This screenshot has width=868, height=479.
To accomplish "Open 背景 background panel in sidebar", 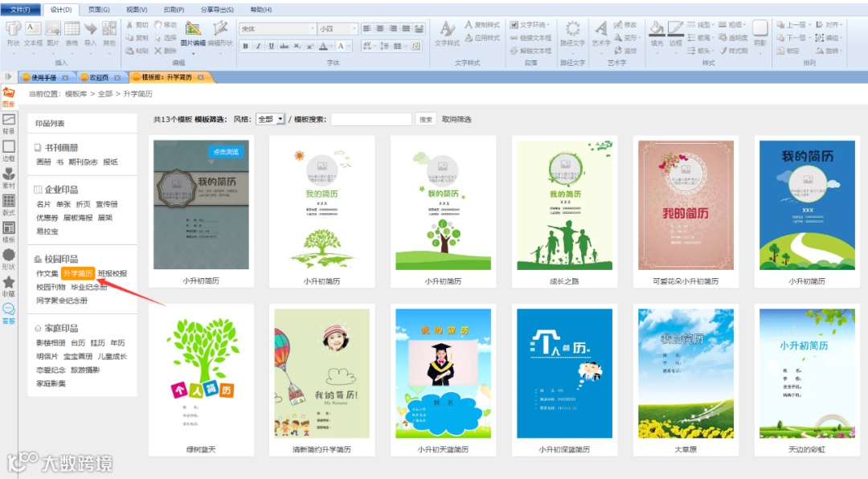I will point(9,124).
